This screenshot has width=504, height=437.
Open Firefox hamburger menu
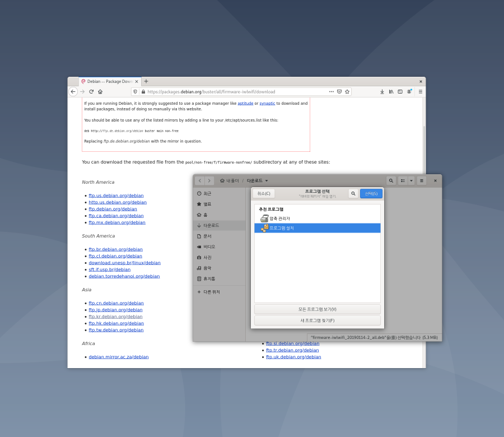tap(421, 92)
